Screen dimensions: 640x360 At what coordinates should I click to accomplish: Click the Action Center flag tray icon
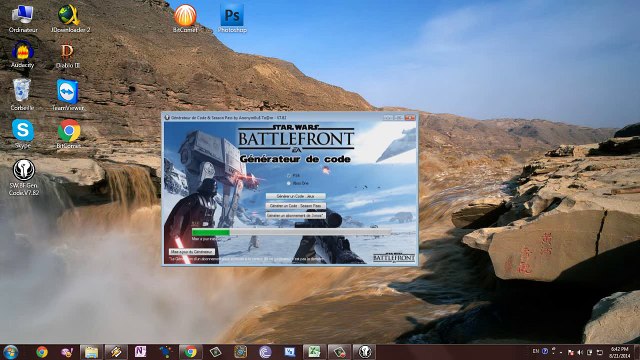point(571,352)
